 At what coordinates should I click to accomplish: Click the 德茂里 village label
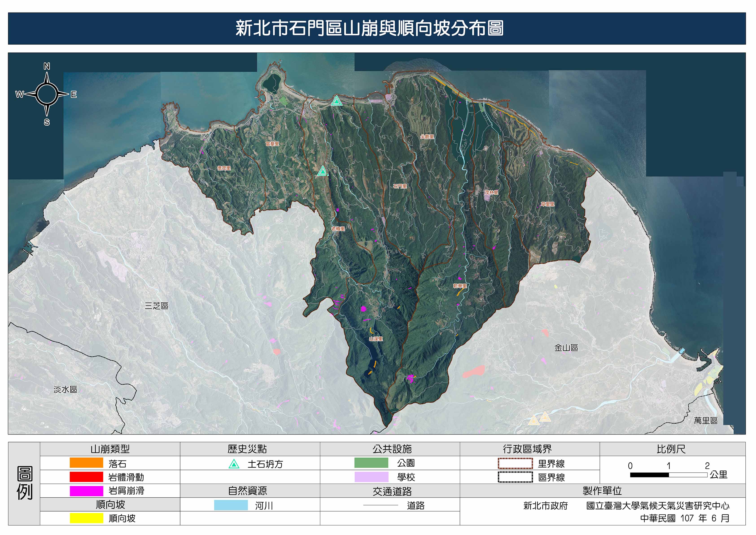pyautogui.click(x=224, y=168)
